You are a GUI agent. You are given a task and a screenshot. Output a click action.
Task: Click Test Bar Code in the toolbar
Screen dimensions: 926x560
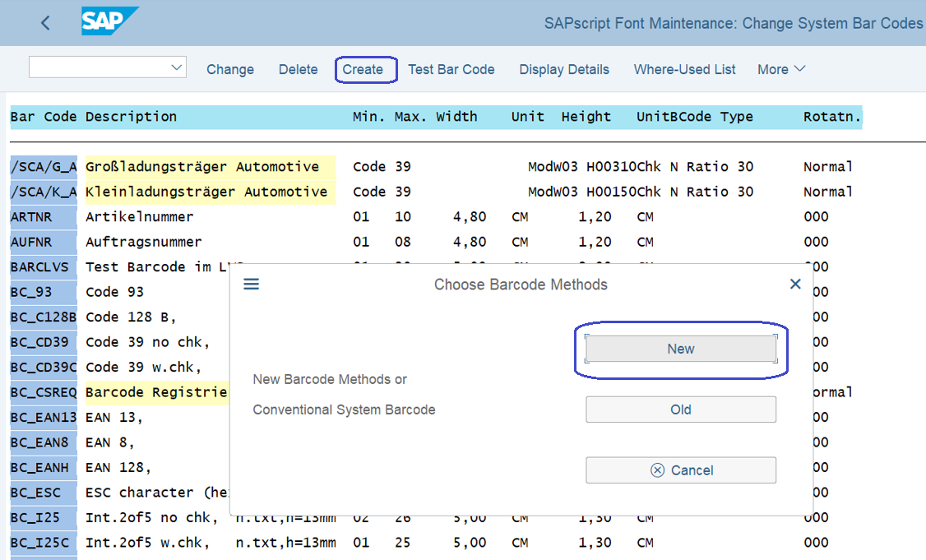click(451, 70)
